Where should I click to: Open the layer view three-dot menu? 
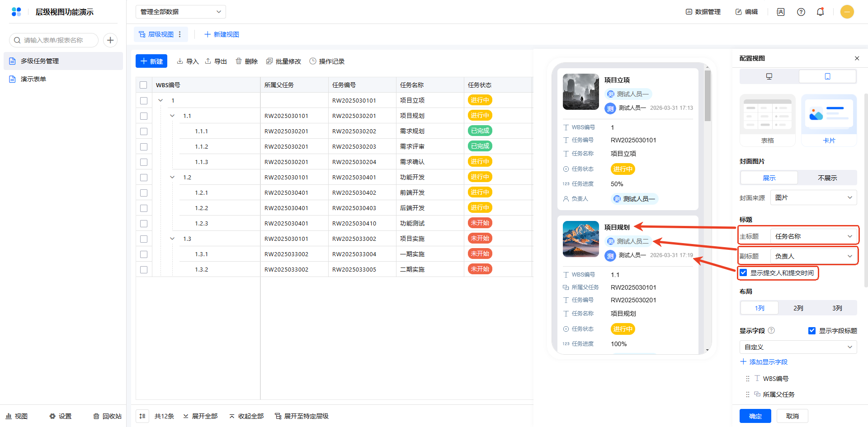(x=180, y=34)
